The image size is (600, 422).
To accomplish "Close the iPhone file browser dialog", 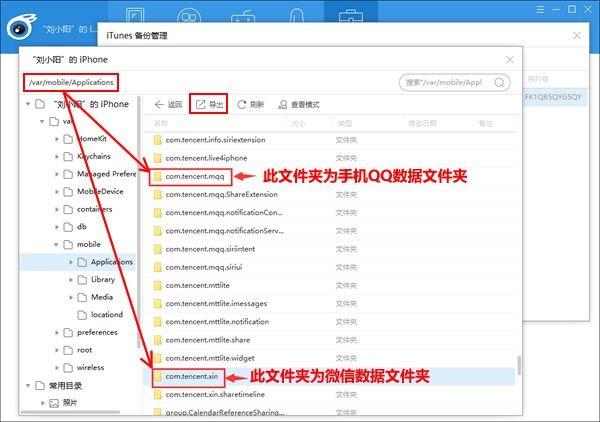I will pyautogui.click(x=510, y=60).
